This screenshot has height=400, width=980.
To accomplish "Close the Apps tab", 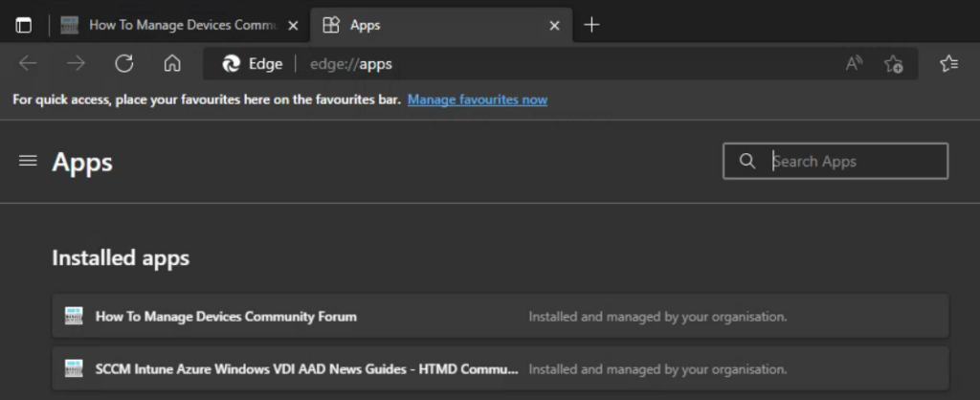I will point(554,26).
